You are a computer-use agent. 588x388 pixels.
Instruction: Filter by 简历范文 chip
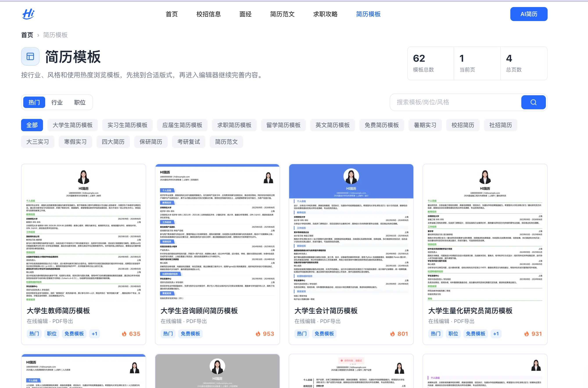coord(226,142)
